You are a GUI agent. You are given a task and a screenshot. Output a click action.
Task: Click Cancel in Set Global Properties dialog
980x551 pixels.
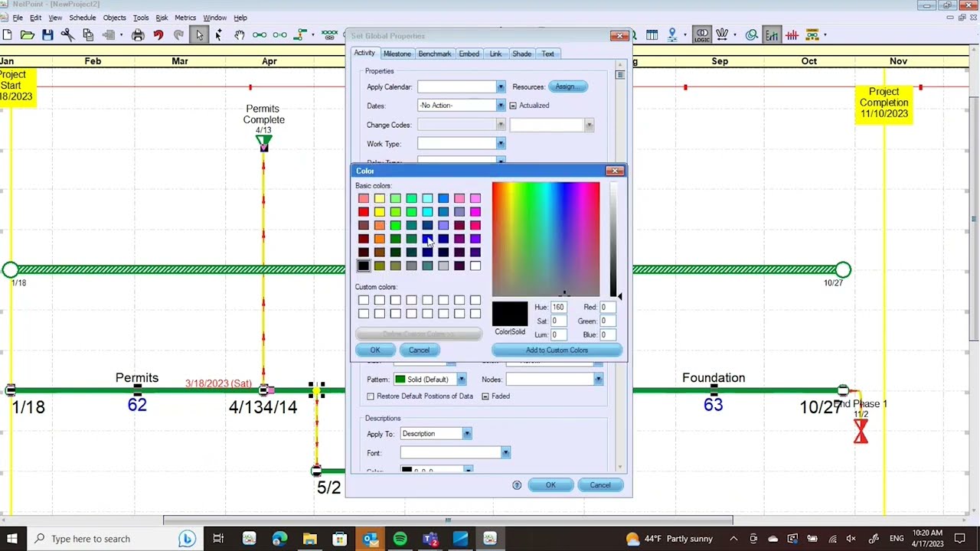click(600, 485)
